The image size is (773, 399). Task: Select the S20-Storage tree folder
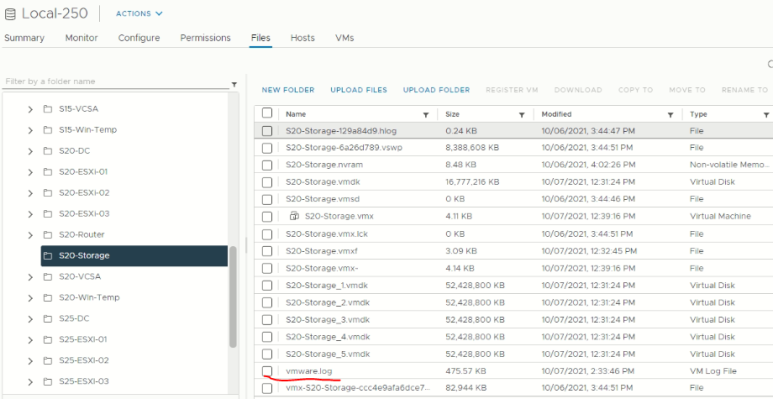coord(134,256)
